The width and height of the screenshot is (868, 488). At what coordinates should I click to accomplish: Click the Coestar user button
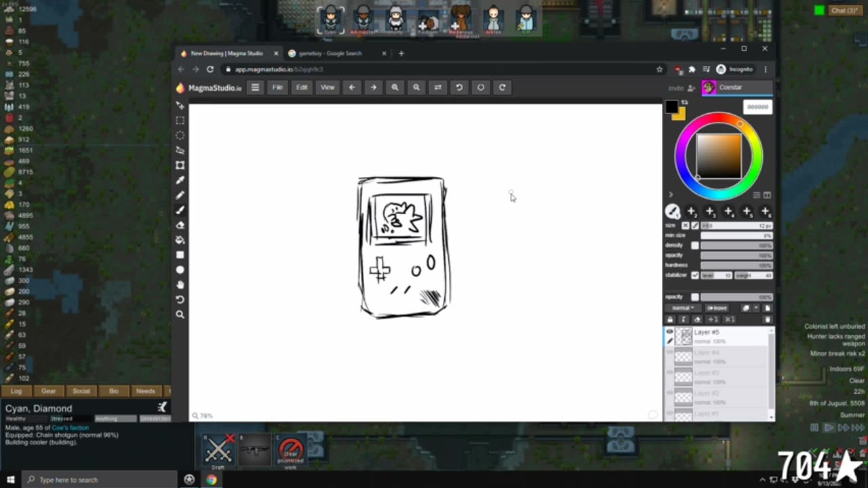[736, 87]
